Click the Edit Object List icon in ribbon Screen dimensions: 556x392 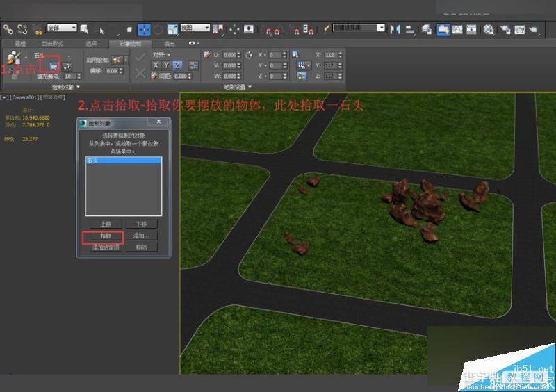pos(54,65)
